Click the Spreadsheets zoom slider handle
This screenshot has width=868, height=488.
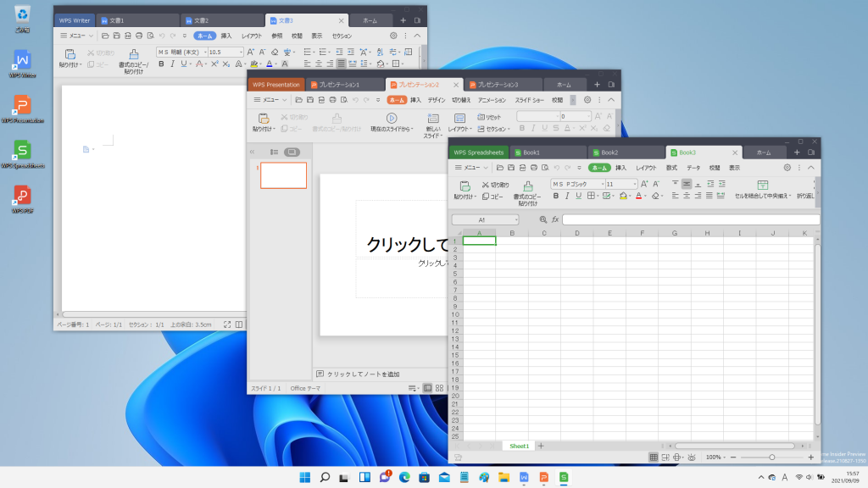(x=771, y=457)
